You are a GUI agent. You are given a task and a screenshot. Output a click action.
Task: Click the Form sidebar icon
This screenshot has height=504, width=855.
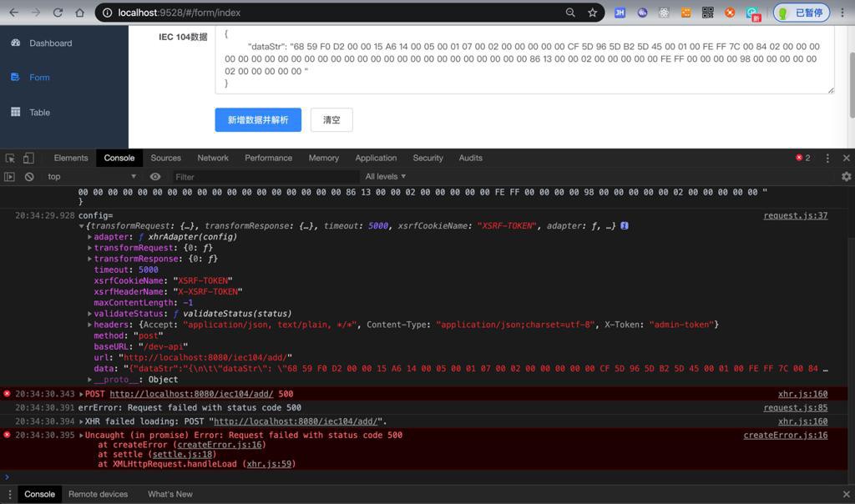coord(15,77)
